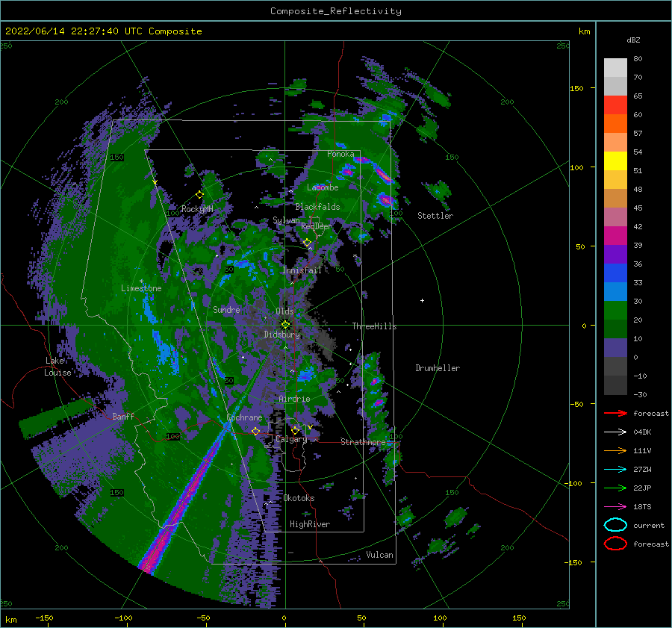Select the green 22JP arrow icon
Viewport: 672px width, 628px height.
click(615, 488)
